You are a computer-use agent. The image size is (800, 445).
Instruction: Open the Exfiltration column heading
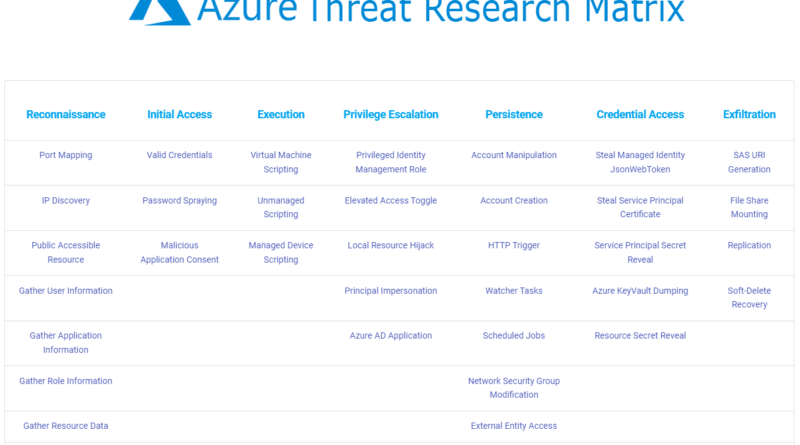coord(749,114)
